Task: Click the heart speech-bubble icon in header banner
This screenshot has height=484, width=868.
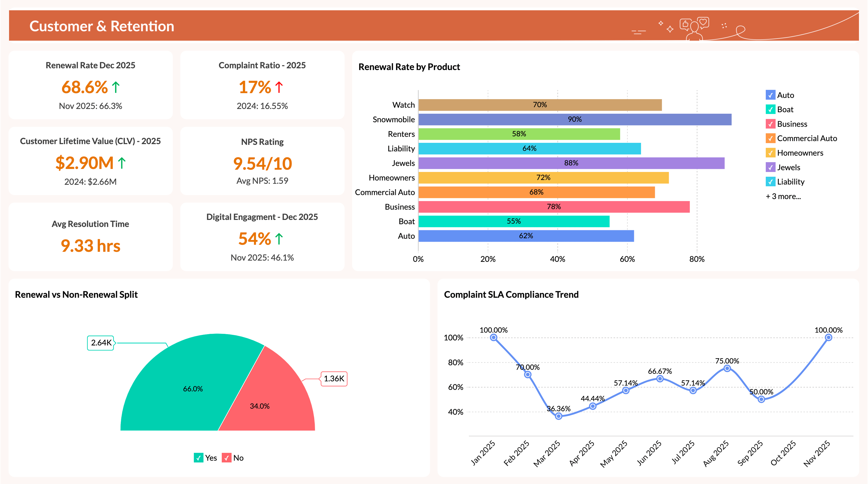Action: click(703, 22)
